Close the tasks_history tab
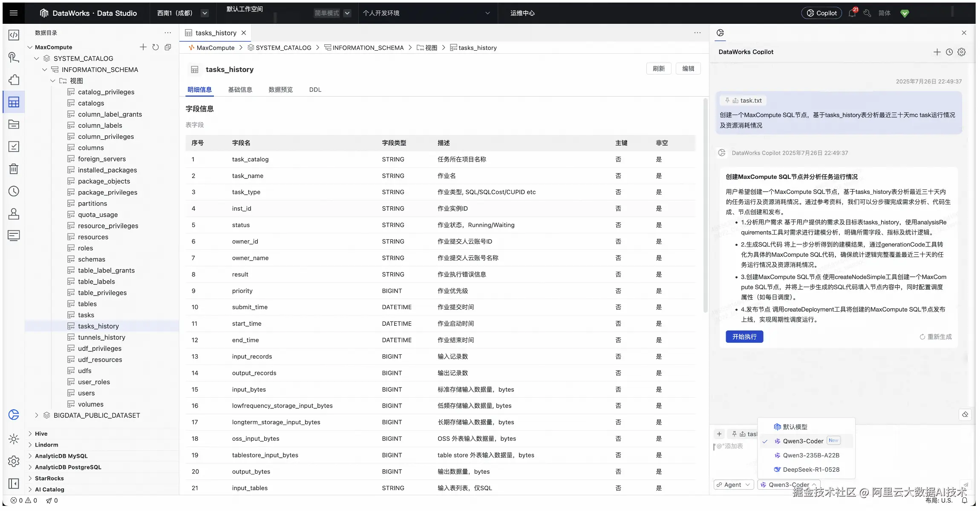 pyautogui.click(x=244, y=33)
